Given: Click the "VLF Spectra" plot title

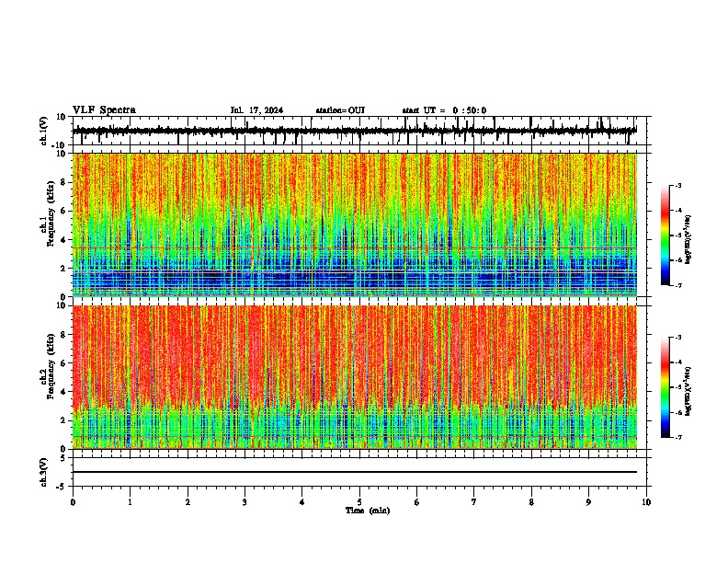Looking at the screenshot, I should pos(104,110).
